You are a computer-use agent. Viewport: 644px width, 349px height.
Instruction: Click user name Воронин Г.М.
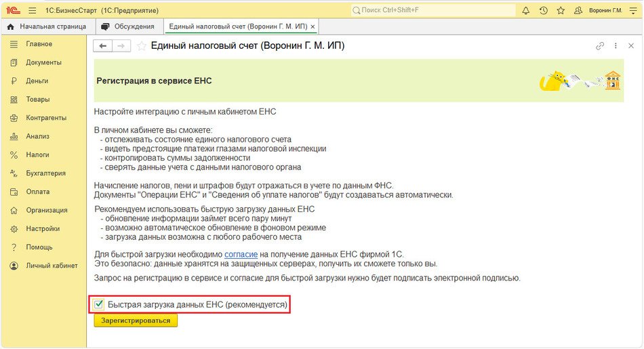pos(605,11)
